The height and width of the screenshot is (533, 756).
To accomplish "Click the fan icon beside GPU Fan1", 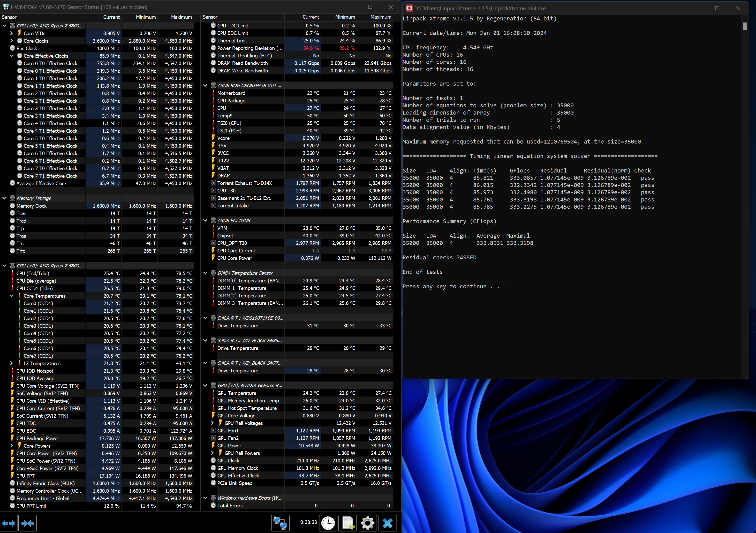I will click(x=213, y=431).
